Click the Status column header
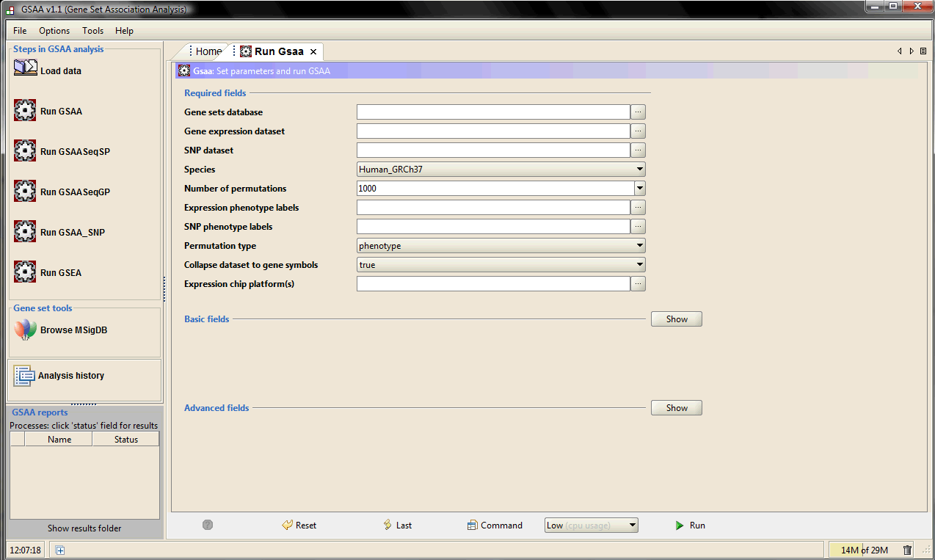 126,439
